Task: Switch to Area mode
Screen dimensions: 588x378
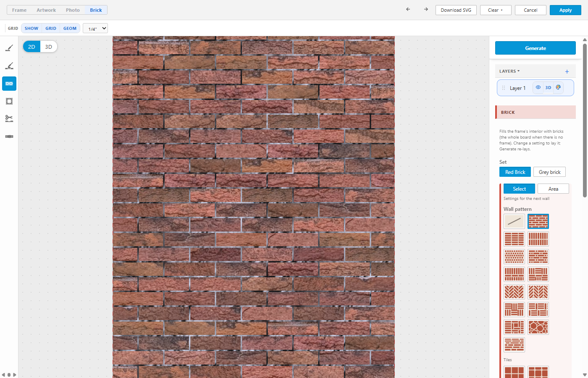Action: pos(553,189)
